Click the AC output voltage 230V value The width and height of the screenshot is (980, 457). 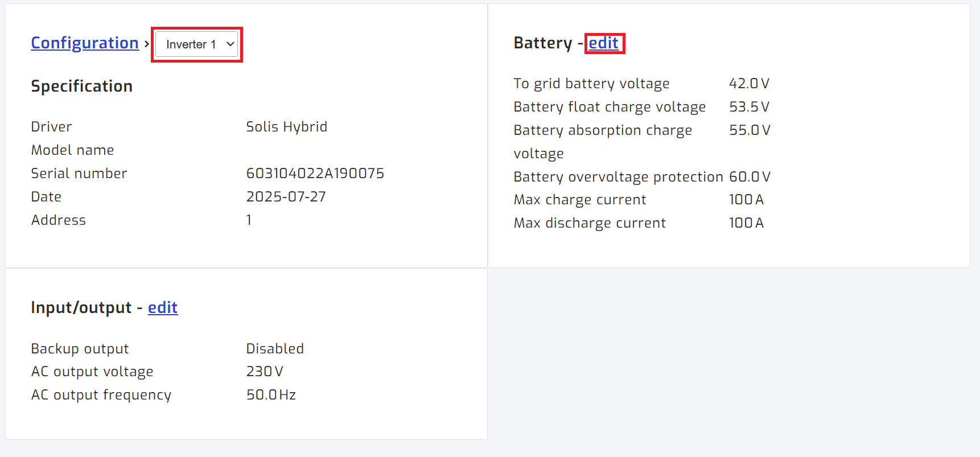point(264,371)
